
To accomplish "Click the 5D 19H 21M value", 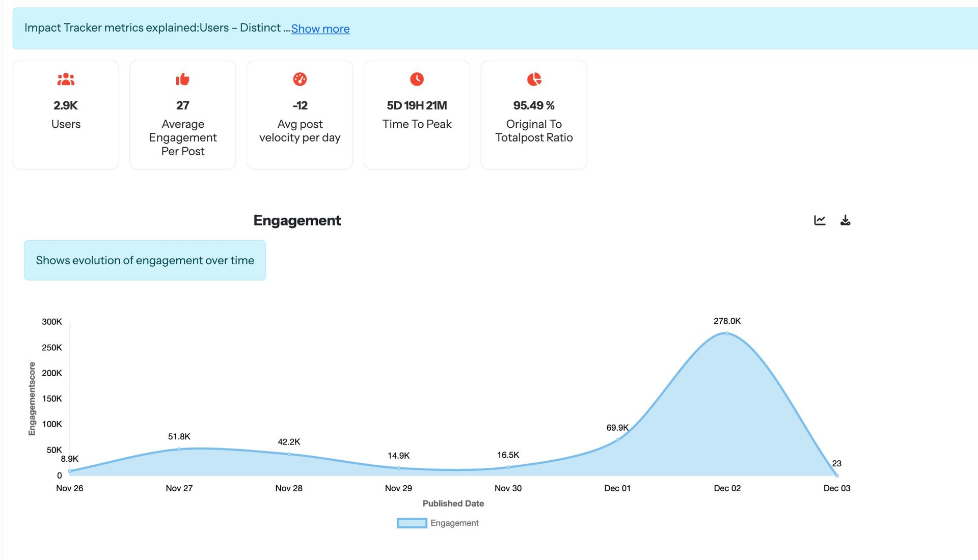I will point(417,105).
